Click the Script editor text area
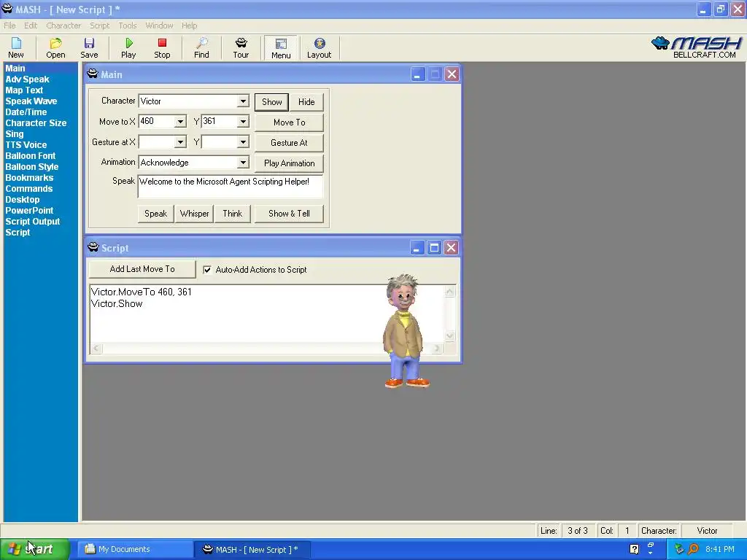The width and height of the screenshot is (747, 560). (267, 314)
